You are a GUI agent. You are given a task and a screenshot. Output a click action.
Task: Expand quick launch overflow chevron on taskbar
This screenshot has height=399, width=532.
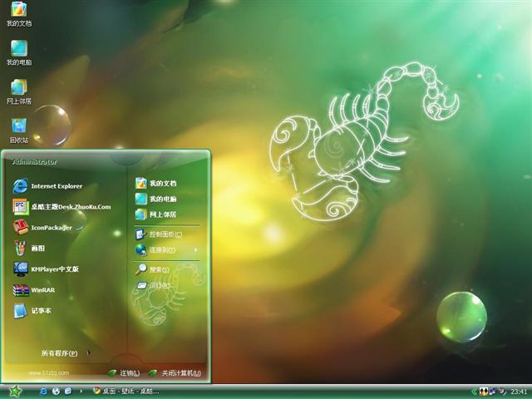coord(80,391)
